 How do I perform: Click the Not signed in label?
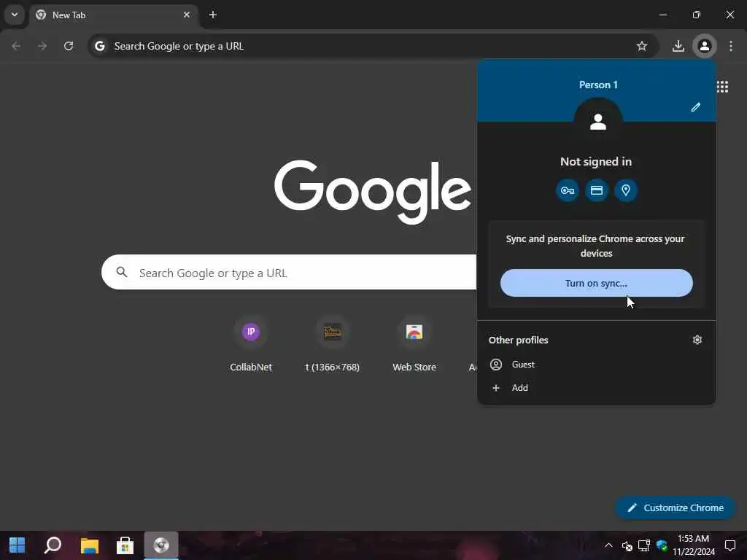point(596,161)
